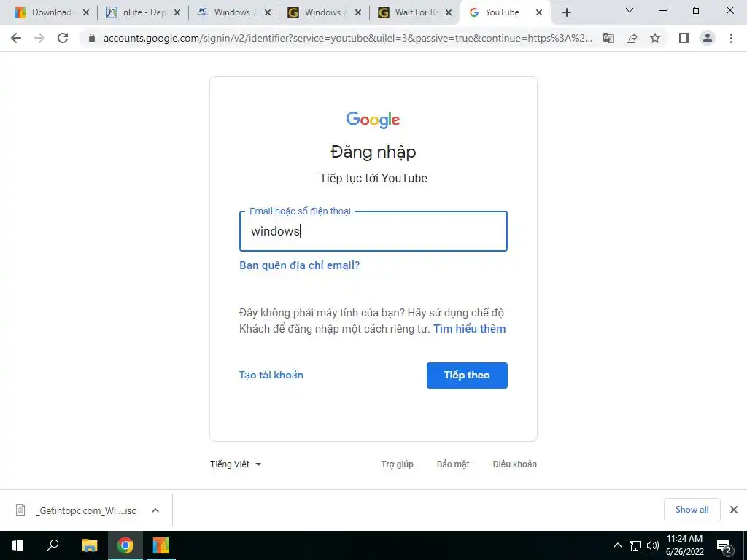Click Show all downloads button
The width and height of the screenshot is (747, 560).
692,510
